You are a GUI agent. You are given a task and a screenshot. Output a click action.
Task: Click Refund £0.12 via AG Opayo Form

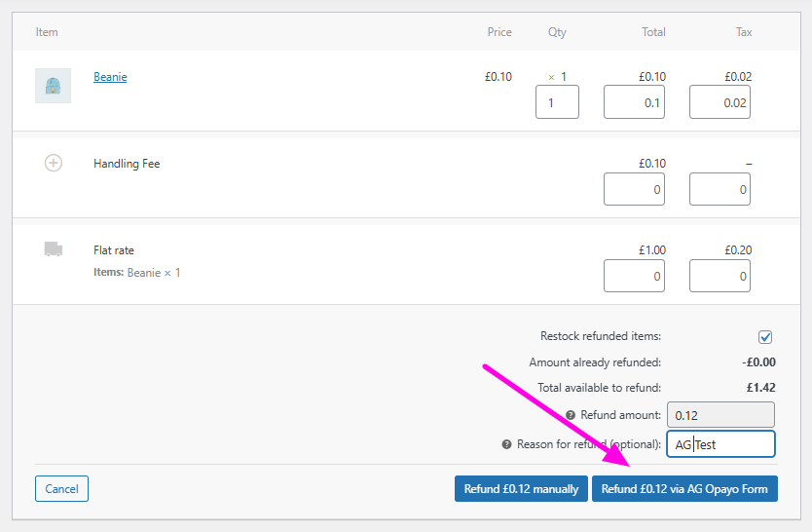point(684,488)
